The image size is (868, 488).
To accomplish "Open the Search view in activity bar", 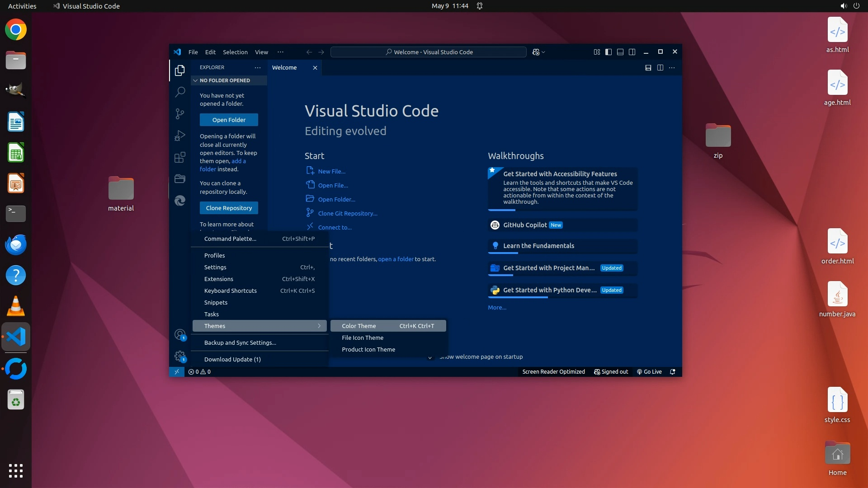I will coord(180,92).
